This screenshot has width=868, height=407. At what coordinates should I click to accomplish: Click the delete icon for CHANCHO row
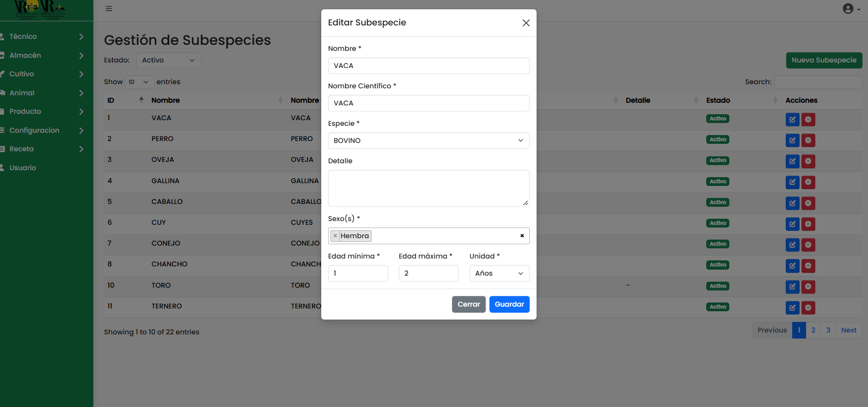coord(808,265)
